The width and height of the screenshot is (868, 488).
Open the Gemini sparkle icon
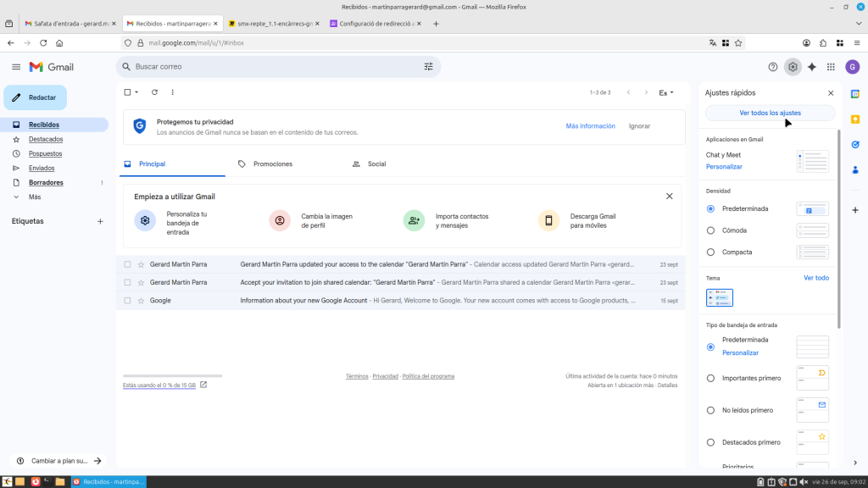[812, 67]
